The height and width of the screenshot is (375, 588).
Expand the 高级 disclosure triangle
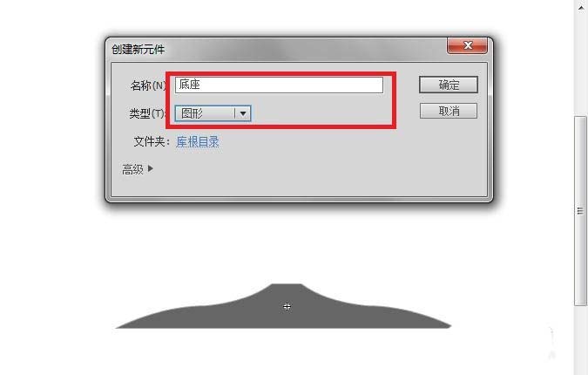tap(151, 168)
